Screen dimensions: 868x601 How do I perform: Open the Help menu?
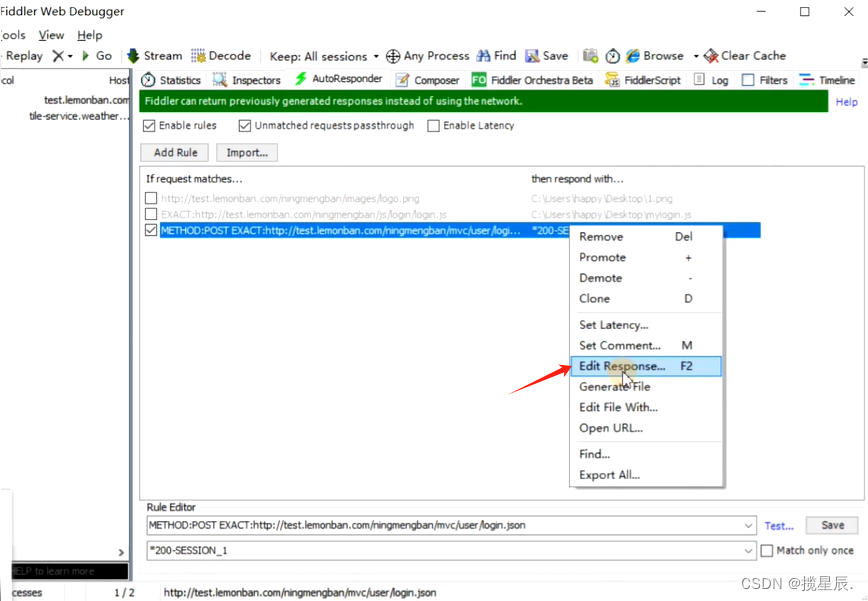[90, 35]
